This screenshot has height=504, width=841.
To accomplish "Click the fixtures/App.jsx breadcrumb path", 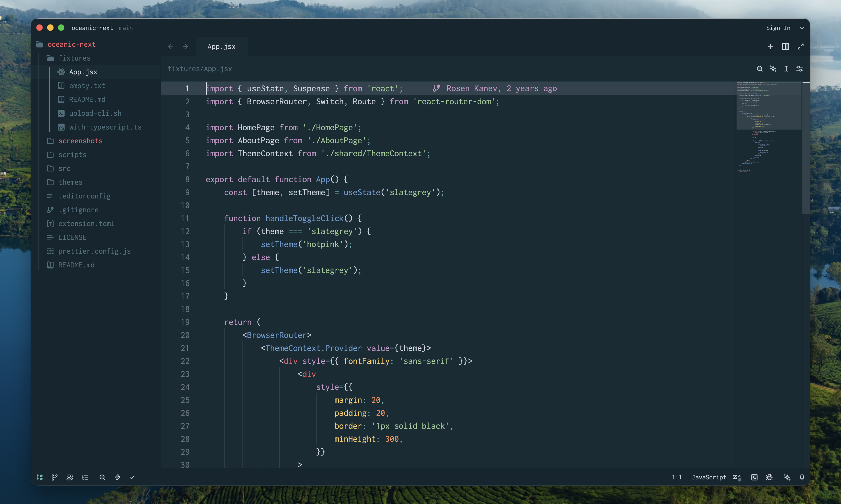I will click(x=200, y=69).
